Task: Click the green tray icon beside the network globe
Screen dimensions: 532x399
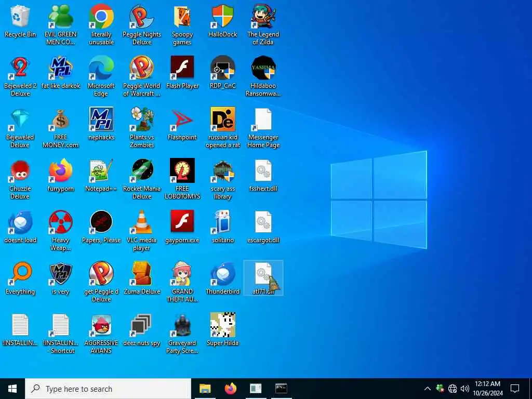Action: tap(440, 388)
